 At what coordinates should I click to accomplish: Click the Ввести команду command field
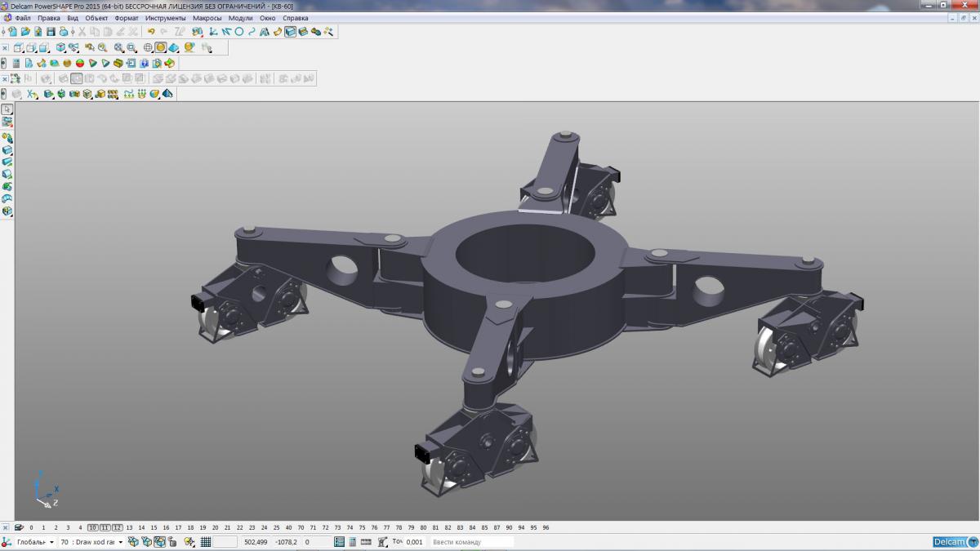coord(472,541)
